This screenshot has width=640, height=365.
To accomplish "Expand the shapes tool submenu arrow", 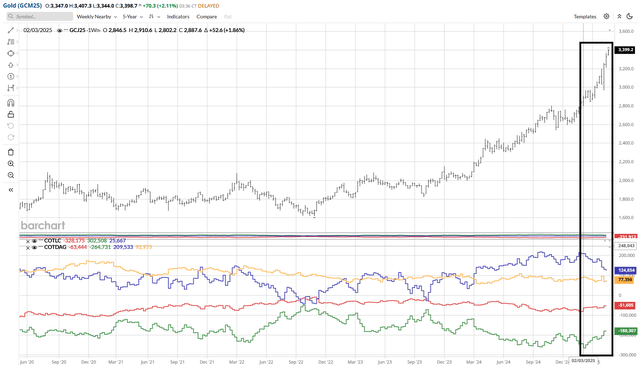I will pyautogui.click(x=17, y=53).
